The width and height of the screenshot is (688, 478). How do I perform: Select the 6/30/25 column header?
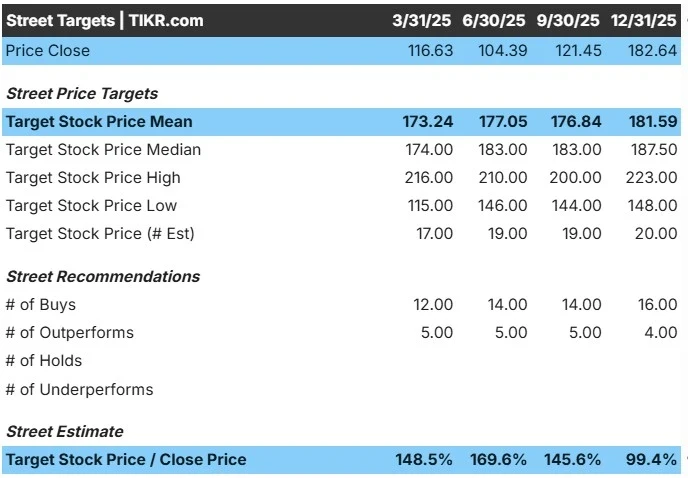(x=494, y=21)
